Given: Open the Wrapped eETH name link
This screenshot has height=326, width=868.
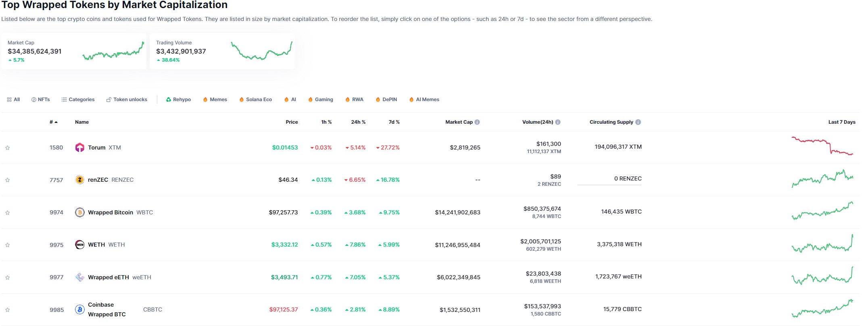Looking at the screenshot, I should point(108,277).
